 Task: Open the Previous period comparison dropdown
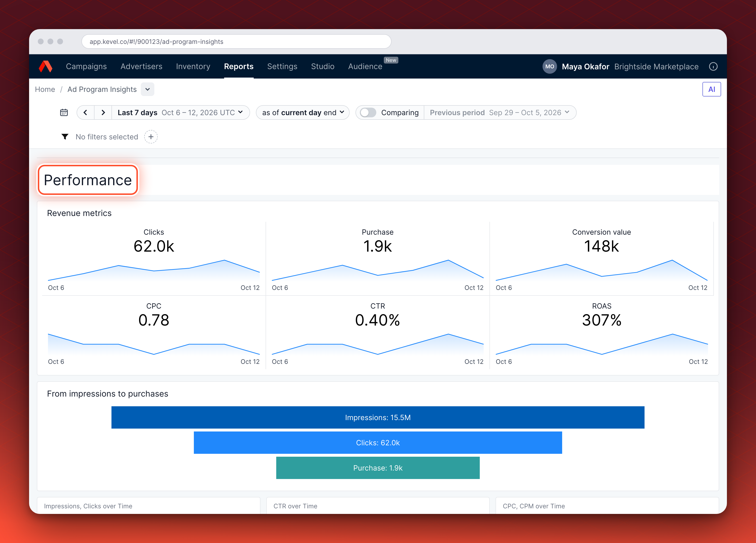pyautogui.click(x=500, y=112)
